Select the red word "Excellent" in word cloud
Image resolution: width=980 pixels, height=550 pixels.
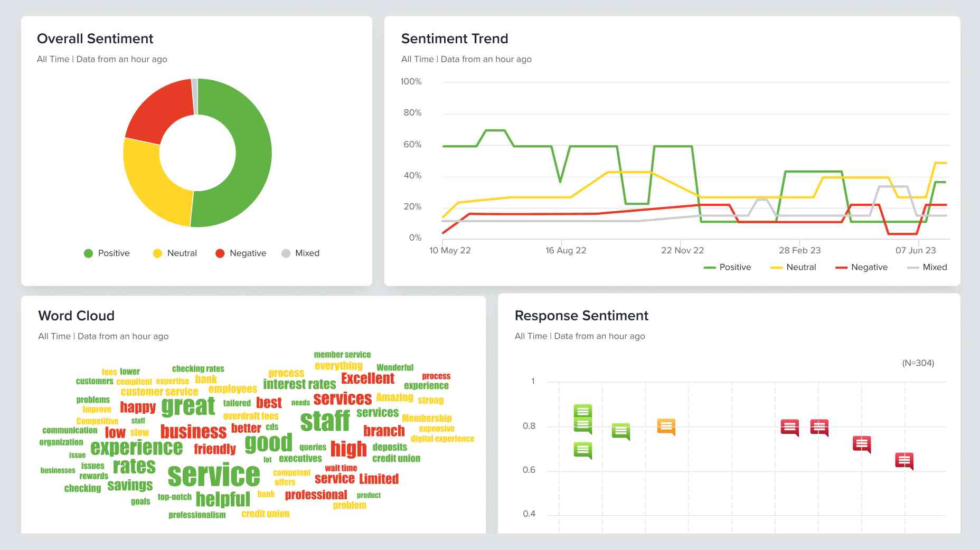tap(368, 378)
